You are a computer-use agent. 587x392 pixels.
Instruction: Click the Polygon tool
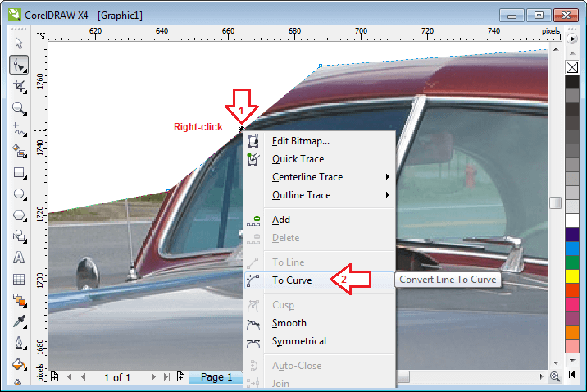tap(20, 216)
